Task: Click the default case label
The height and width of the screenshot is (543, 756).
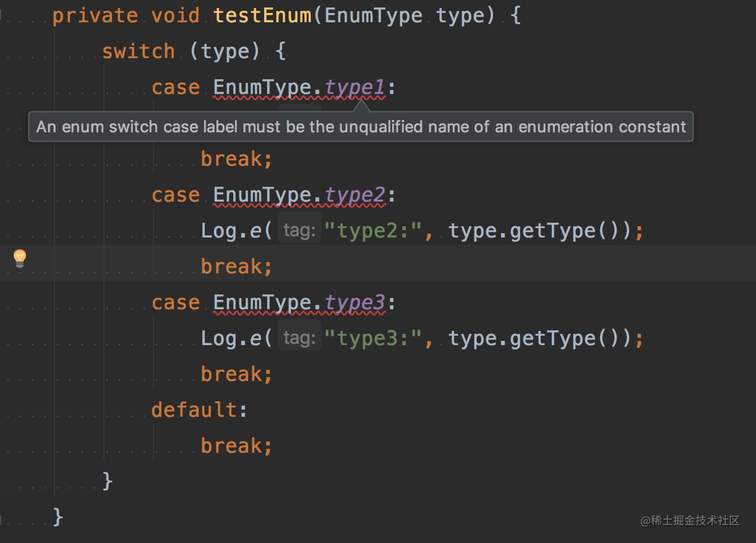Action: coord(194,410)
